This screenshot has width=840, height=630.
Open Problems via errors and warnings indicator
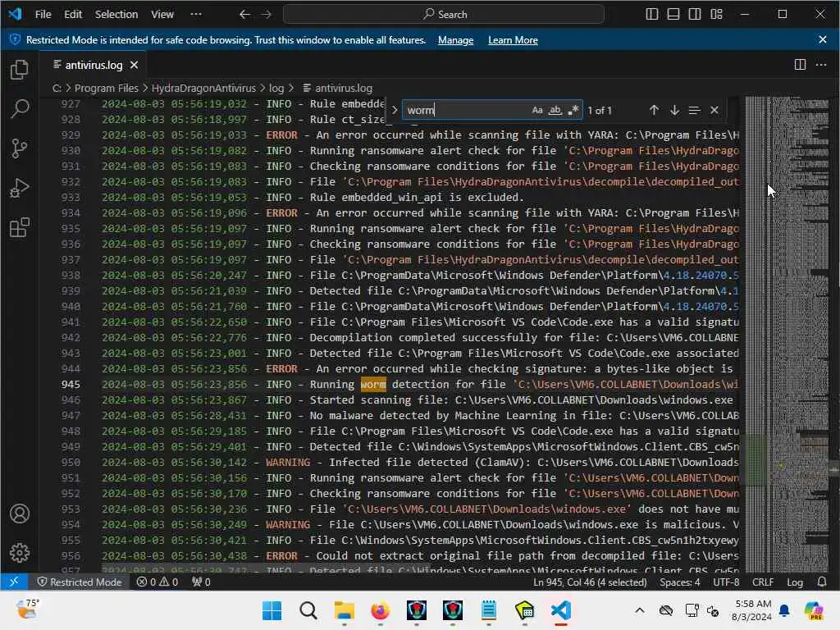(157, 582)
